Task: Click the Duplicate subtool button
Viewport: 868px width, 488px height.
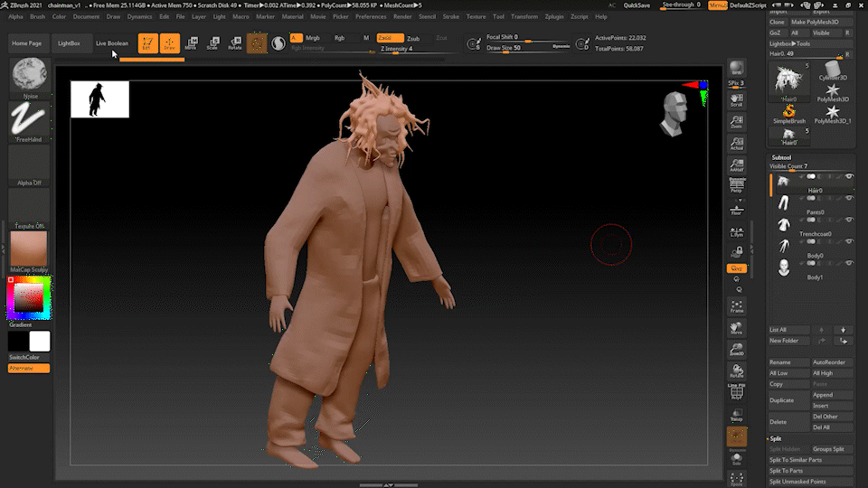Action: point(781,400)
